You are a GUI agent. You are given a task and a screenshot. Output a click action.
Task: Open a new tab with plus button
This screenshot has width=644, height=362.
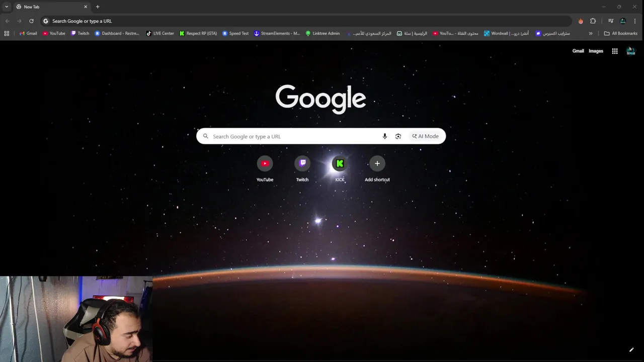click(98, 7)
